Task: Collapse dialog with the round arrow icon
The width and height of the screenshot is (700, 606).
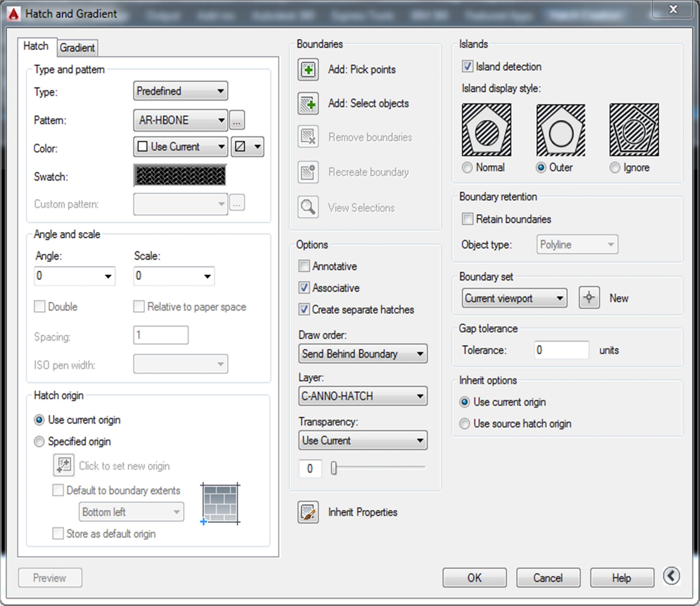Action: (x=671, y=576)
